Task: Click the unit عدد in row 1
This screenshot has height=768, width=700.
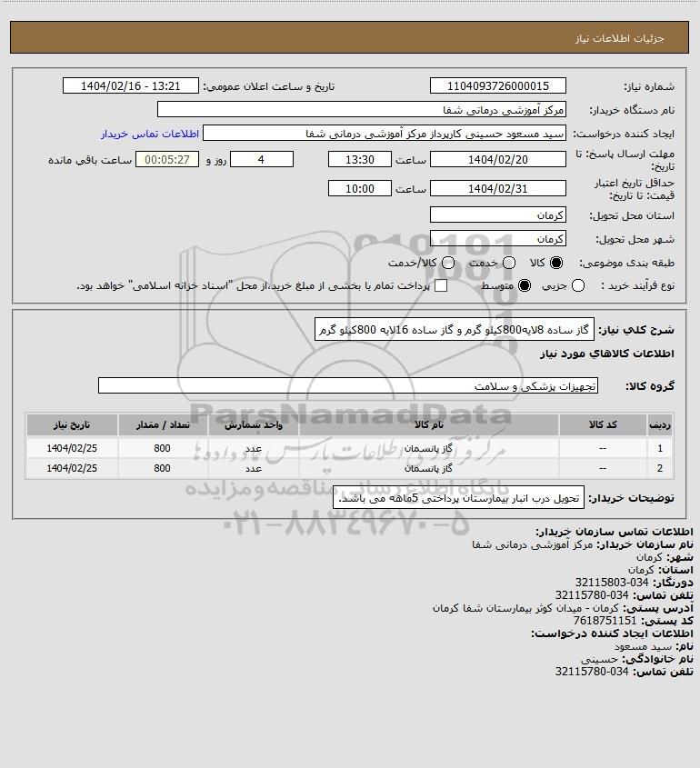Action: pyautogui.click(x=254, y=449)
